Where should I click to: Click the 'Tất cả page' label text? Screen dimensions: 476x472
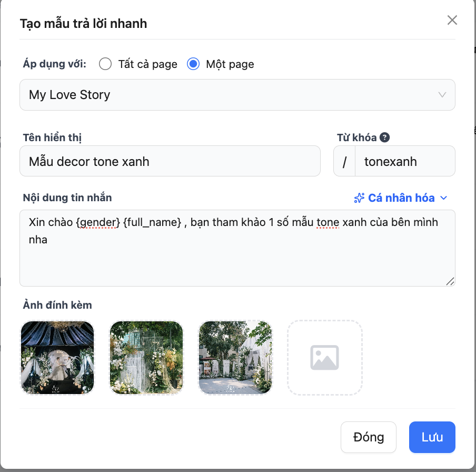[x=147, y=64]
